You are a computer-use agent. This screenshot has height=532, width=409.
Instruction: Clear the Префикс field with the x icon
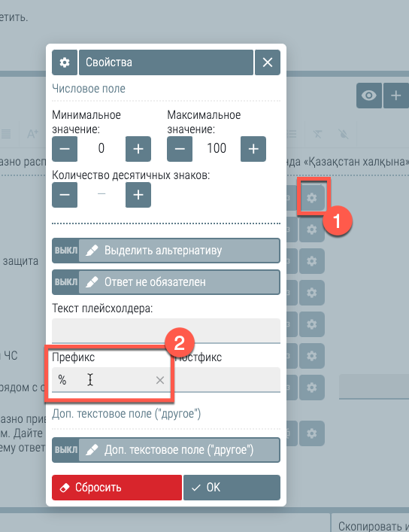tap(160, 380)
